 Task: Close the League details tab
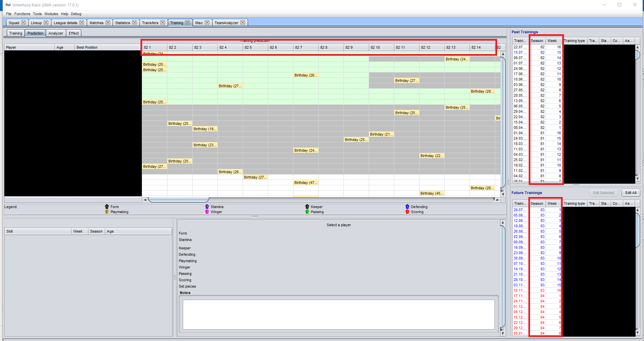(x=82, y=22)
